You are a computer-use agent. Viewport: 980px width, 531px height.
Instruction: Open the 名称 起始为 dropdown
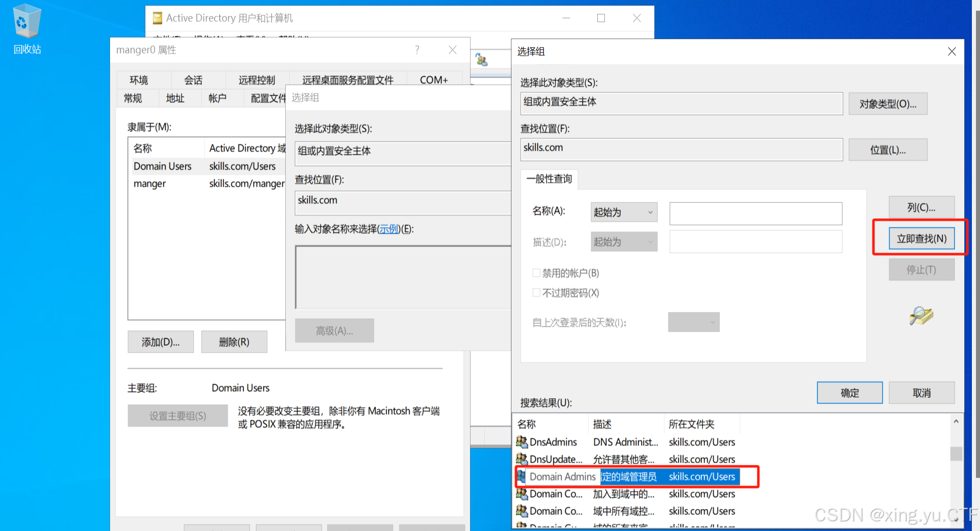(624, 213)
